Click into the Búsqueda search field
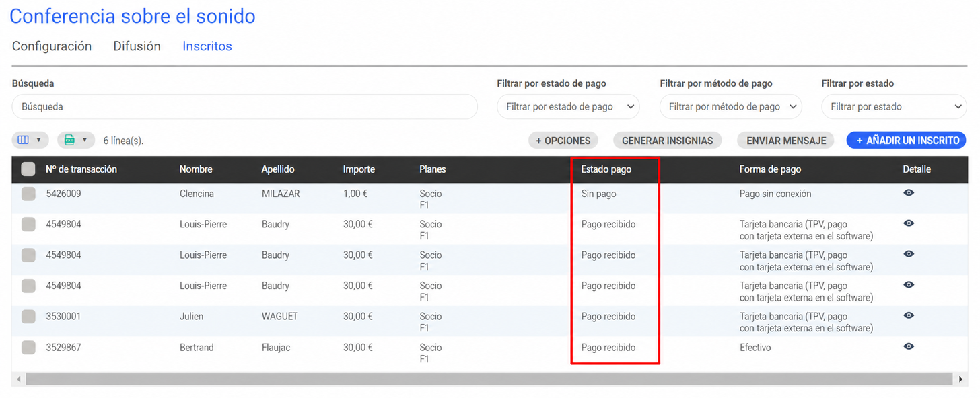The width and height of the screenshot is (980, 398). [x=244, y=106]
